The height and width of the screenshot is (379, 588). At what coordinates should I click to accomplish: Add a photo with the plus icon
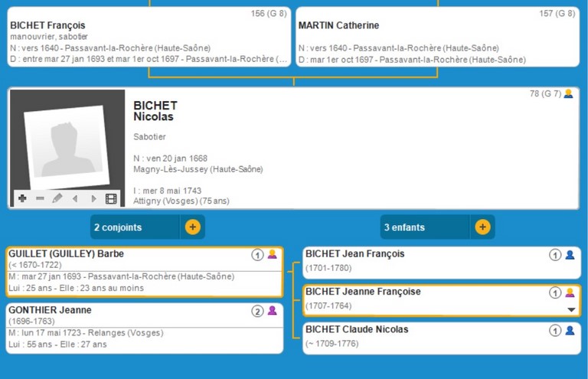pos(22,198)
